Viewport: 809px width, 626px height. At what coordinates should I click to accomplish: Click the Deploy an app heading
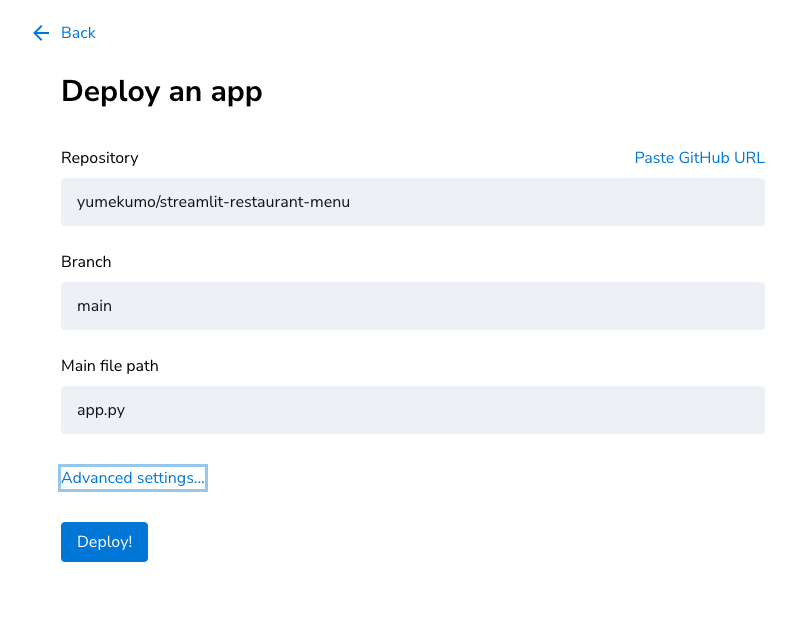point(162,91)
